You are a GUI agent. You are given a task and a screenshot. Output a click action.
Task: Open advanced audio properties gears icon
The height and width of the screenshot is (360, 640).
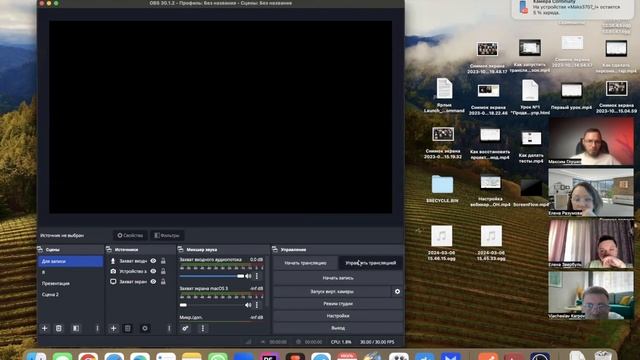[x=185, y=328]
